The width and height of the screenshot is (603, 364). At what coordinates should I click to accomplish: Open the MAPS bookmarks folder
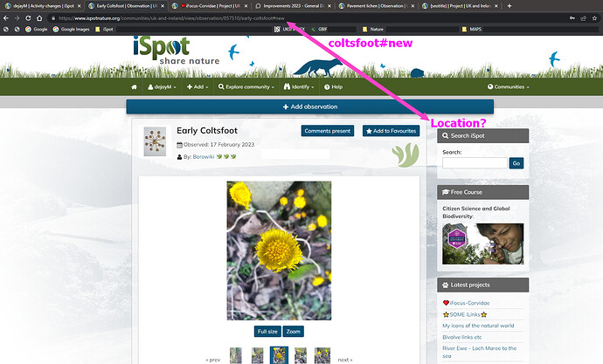pyautogui.click(x=472, y=29)
